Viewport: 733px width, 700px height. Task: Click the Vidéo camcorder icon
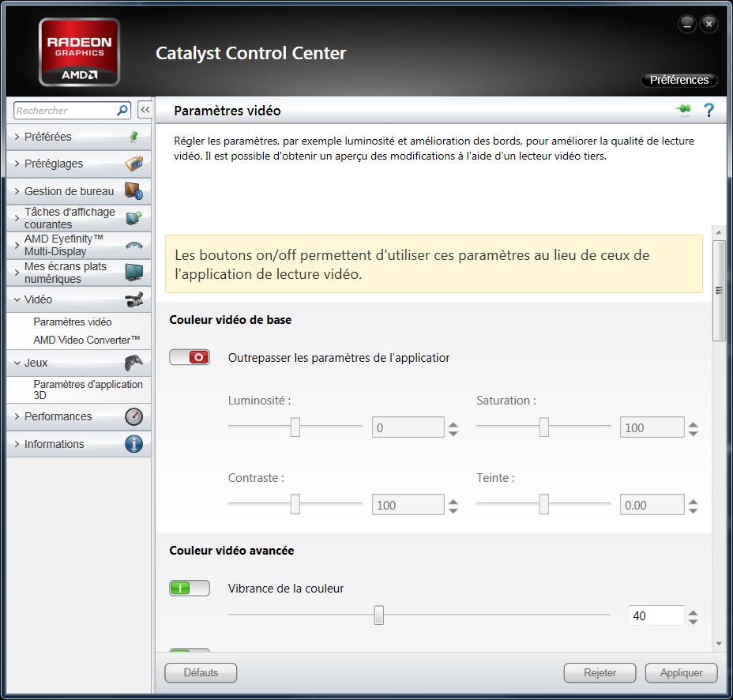pyautogui.click(x=134, y=299)
